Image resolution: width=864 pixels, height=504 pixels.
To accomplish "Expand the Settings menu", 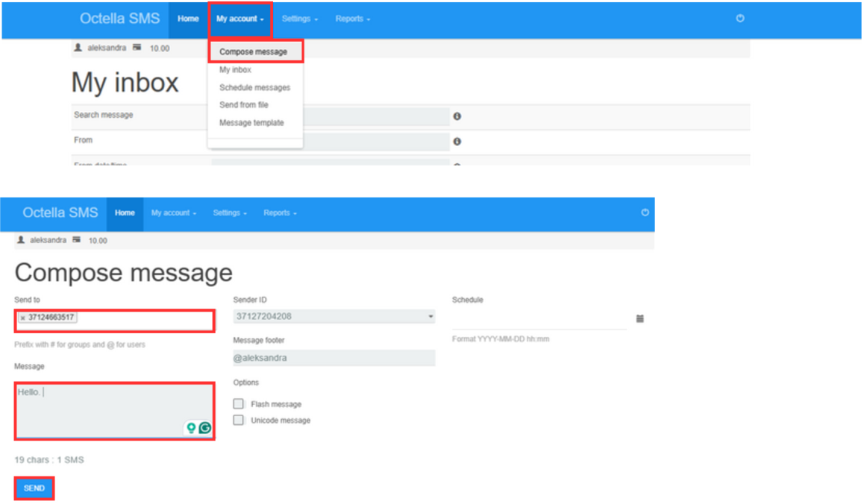I will [x=300, y=19].
